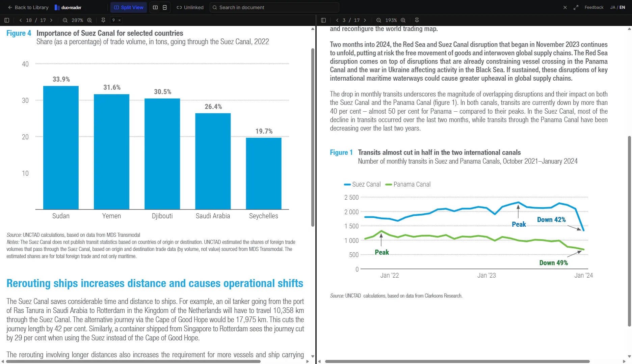The image size is (632, 364).
Task: Open the Feedback link
Action: coord(594,7)
